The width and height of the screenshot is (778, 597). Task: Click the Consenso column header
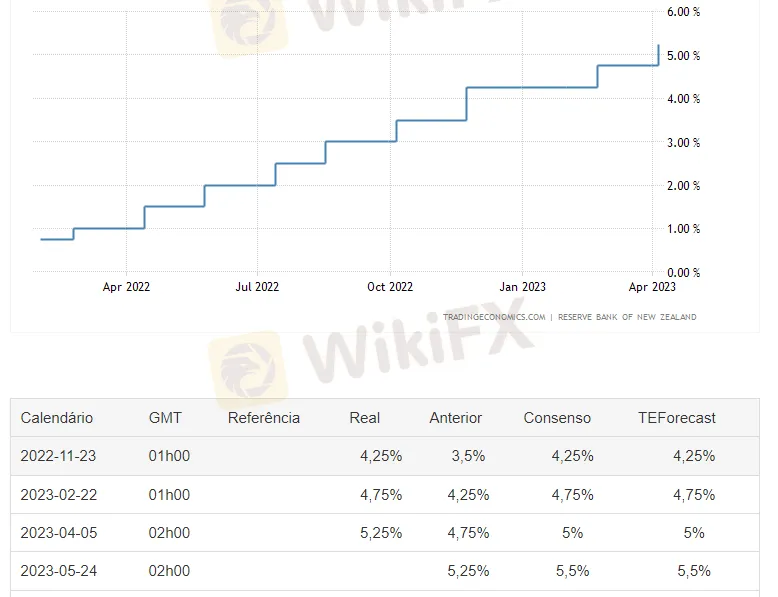[557, 418]
